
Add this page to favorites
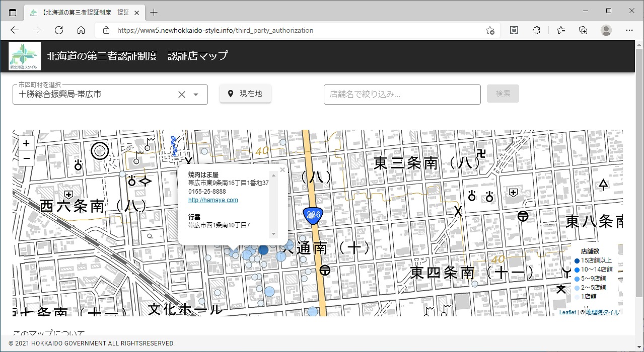tap(489, 30)
